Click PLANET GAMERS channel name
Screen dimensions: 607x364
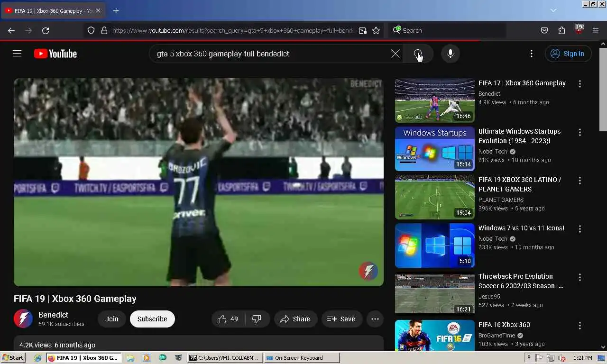coord(501,200)
